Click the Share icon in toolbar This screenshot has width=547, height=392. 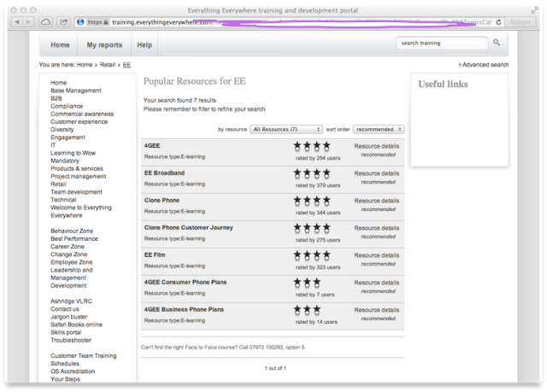63,22
